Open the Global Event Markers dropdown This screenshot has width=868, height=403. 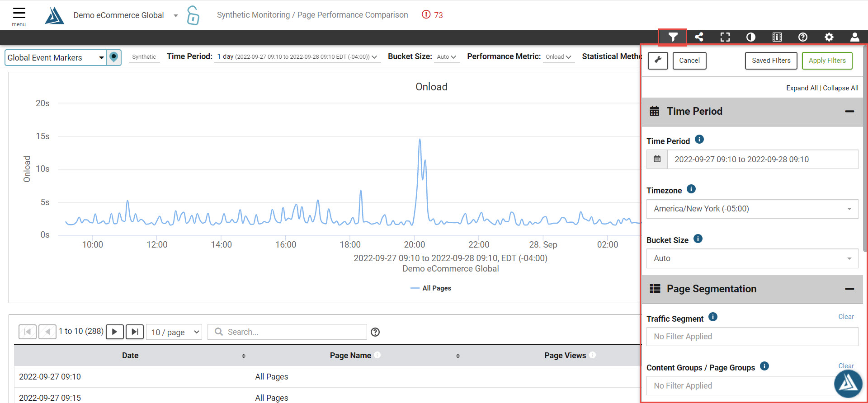tap(56, 58)
